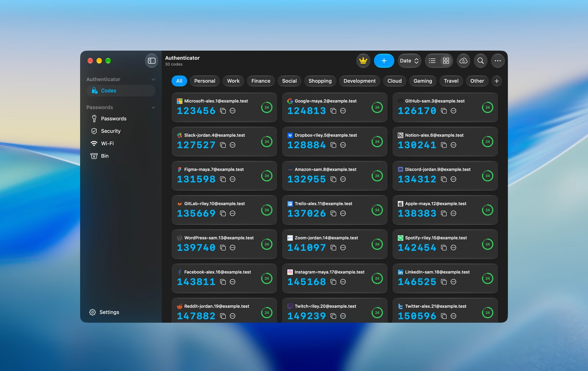Open Codes in the sidebar
Screen dimensions: 588x371
point(121,91)
